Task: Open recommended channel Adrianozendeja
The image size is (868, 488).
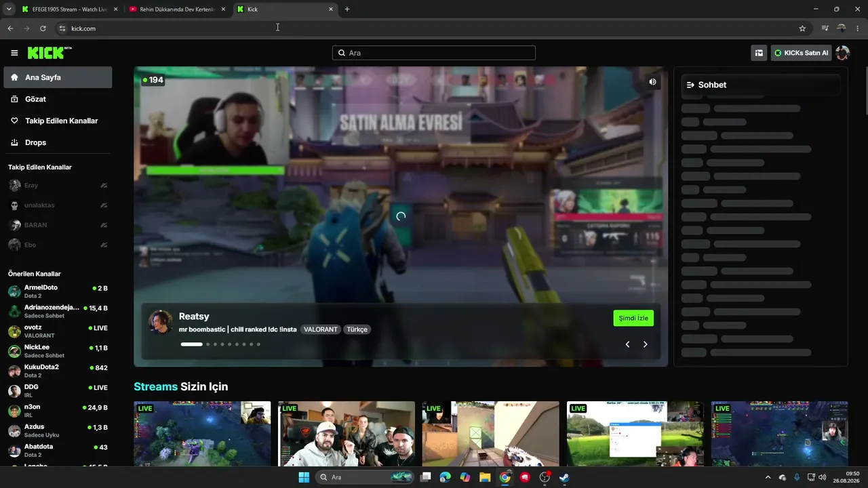Action: [58, 311]
